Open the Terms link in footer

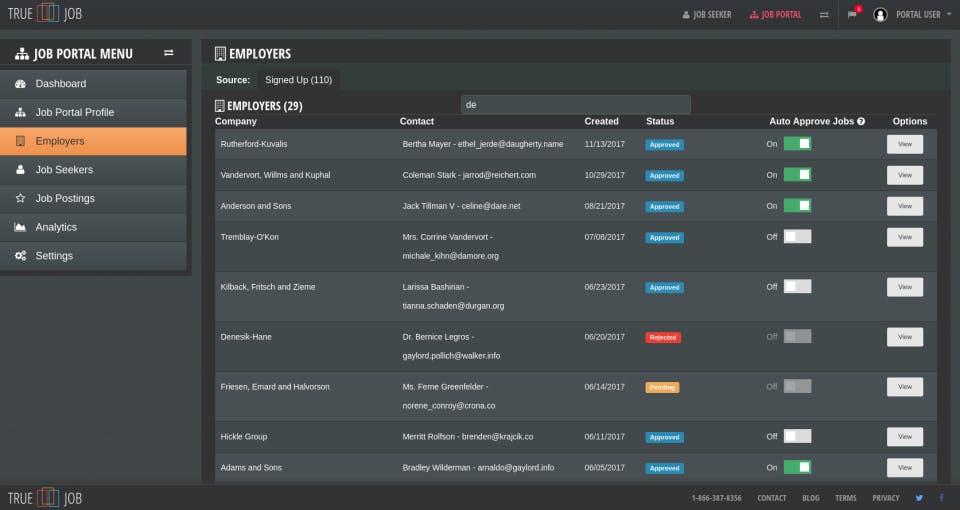(846, 498)
